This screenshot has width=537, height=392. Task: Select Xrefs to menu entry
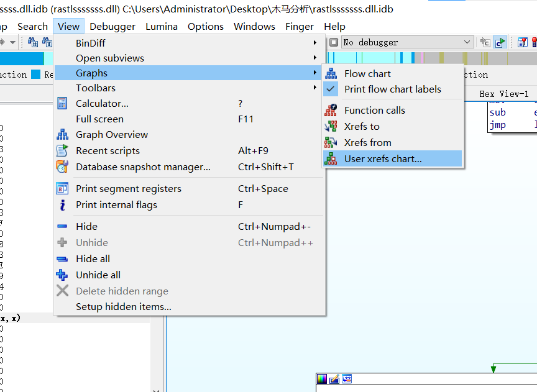[392, 126]
